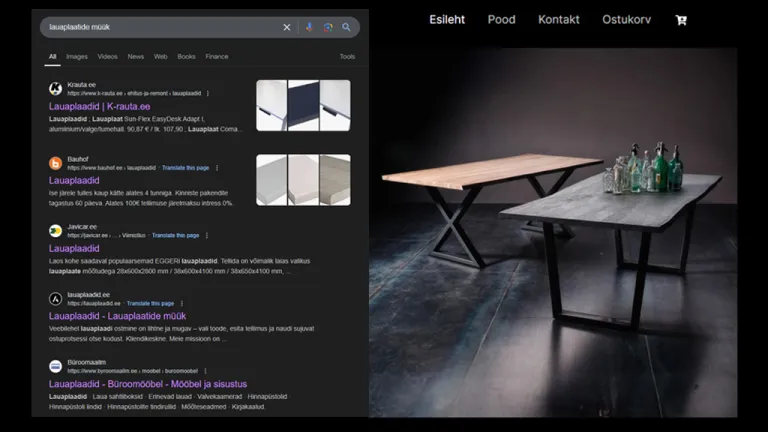Click the magnifying glass search icon
This screenshot has height=432, width=768.
(346, 27)
